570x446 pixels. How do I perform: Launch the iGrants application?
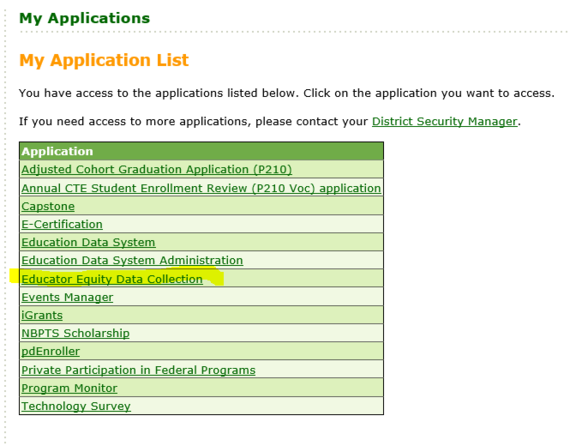(42, 315)
